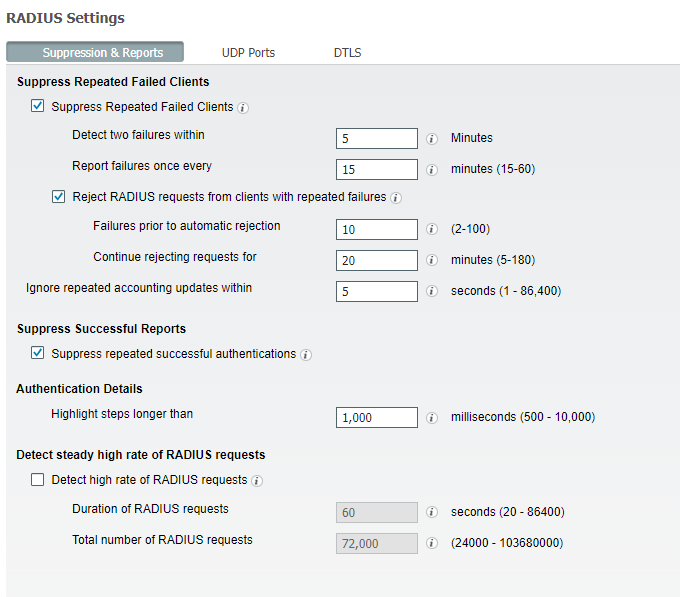Click the 'minutes (15-60)' range text
This screenshot has height=597, width=680.
click(x=493, y=169)
